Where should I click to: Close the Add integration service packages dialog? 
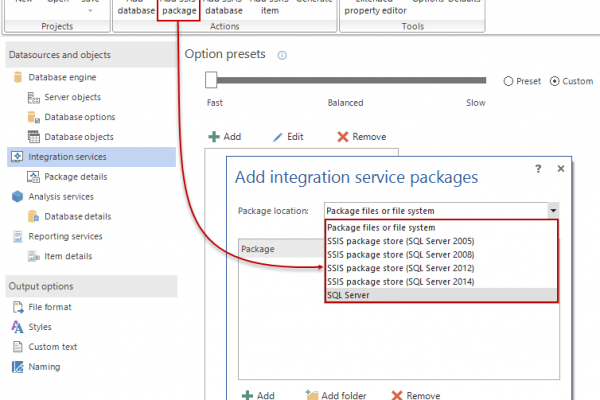coord(561,168)
